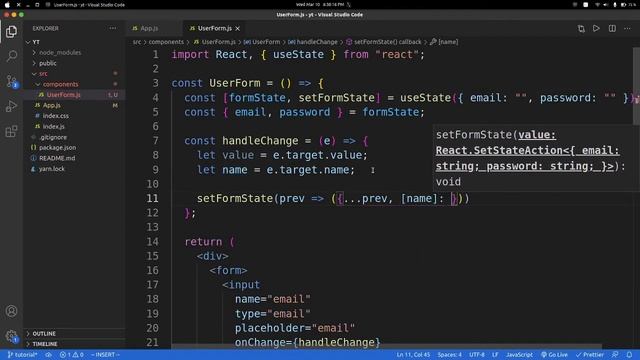Expand the Timeline section
This screenshot has width=640, height=360.
click(44, 344)
